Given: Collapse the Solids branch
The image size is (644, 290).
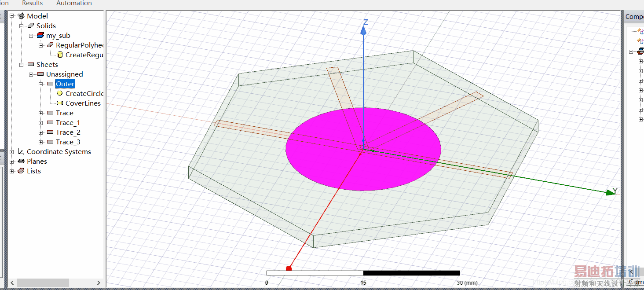Looking at the screenshot, I should pyautogui.click(x=22, y=26).
